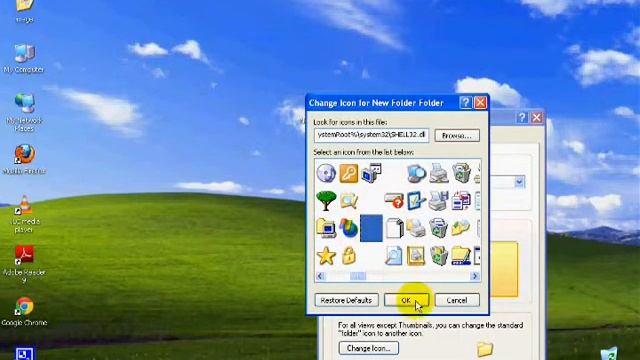Choose the green tree icon
640x360 pixels.
(x=326, y=200)
